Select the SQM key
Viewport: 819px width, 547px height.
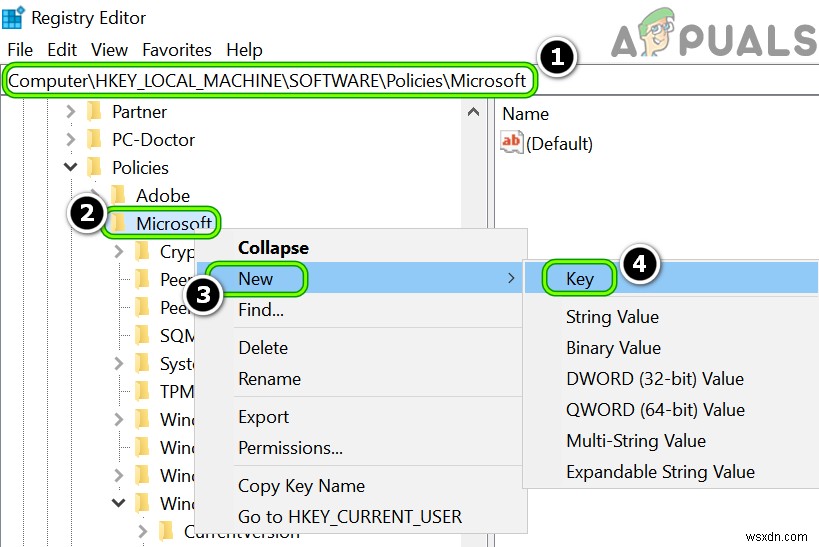(177, 335)
